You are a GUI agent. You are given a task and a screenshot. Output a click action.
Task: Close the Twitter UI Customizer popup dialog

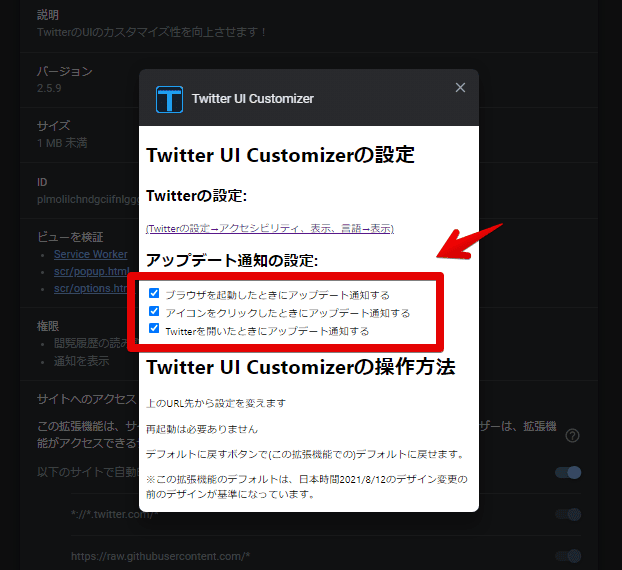460,87
